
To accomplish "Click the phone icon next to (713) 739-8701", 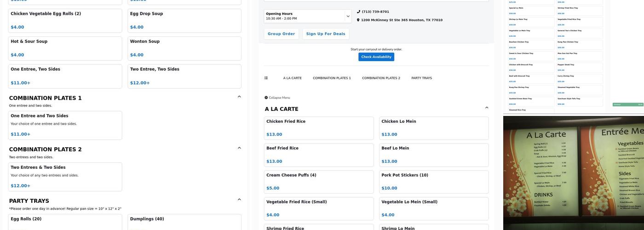I will (358, 12).
